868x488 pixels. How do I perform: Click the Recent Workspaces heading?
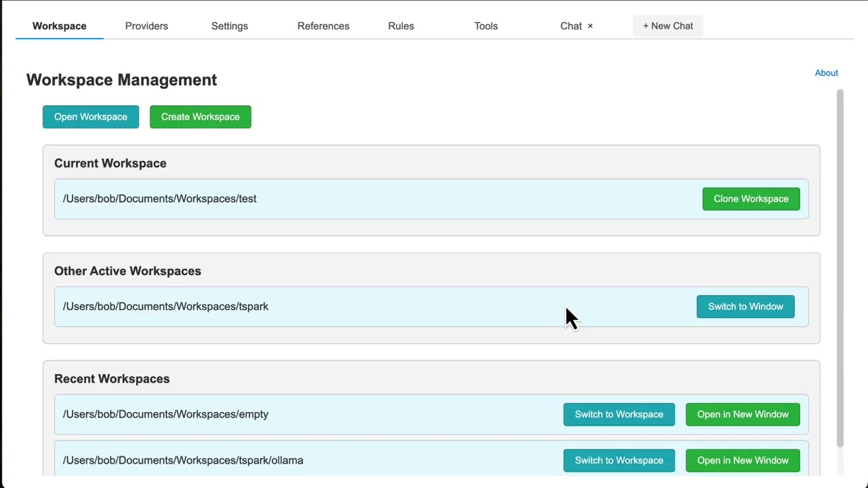point(112,379)
